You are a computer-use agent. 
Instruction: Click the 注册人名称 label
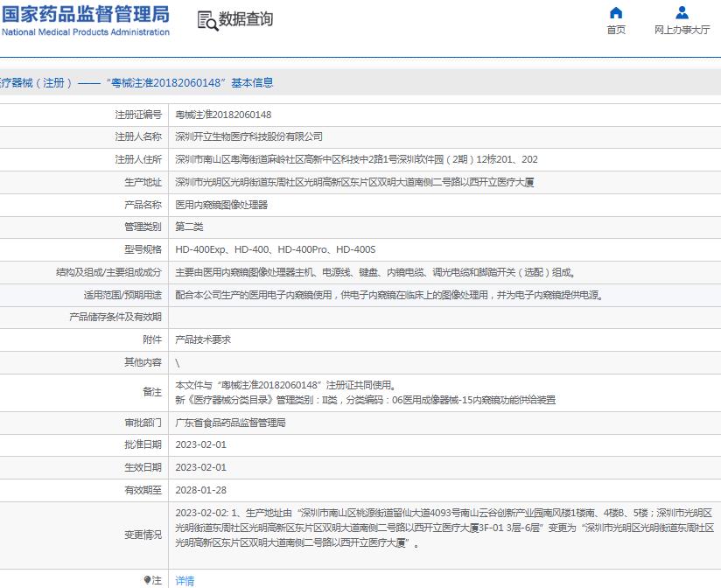[138, 136]
